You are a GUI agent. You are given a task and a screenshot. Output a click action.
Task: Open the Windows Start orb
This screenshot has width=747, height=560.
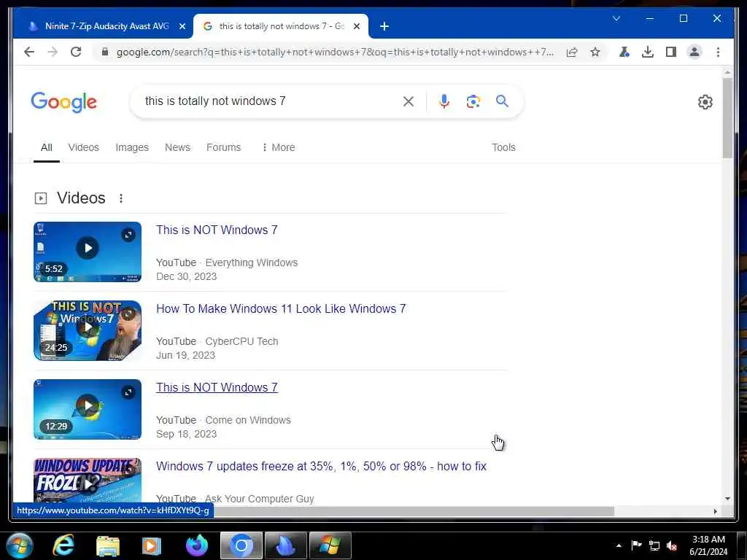(20, 545)
